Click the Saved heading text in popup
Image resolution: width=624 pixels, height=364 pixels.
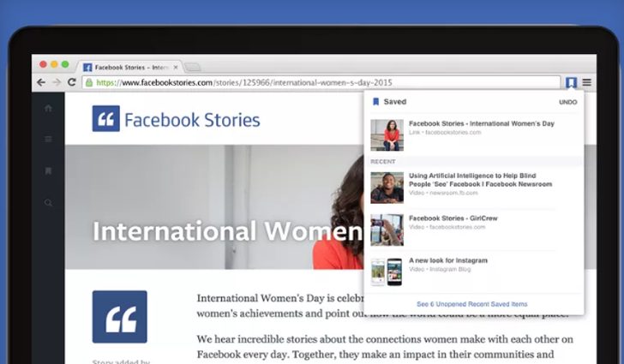(x=395, y=102)
